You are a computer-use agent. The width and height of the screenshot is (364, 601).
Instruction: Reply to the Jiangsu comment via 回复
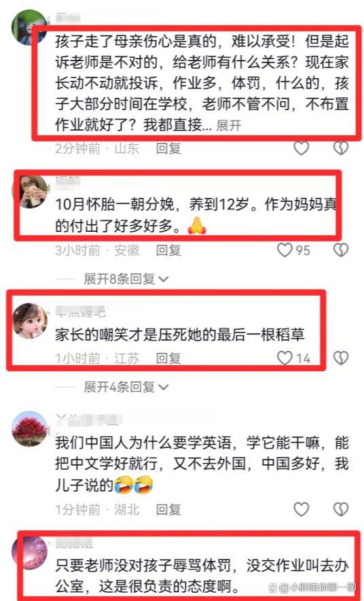[168, 358]
